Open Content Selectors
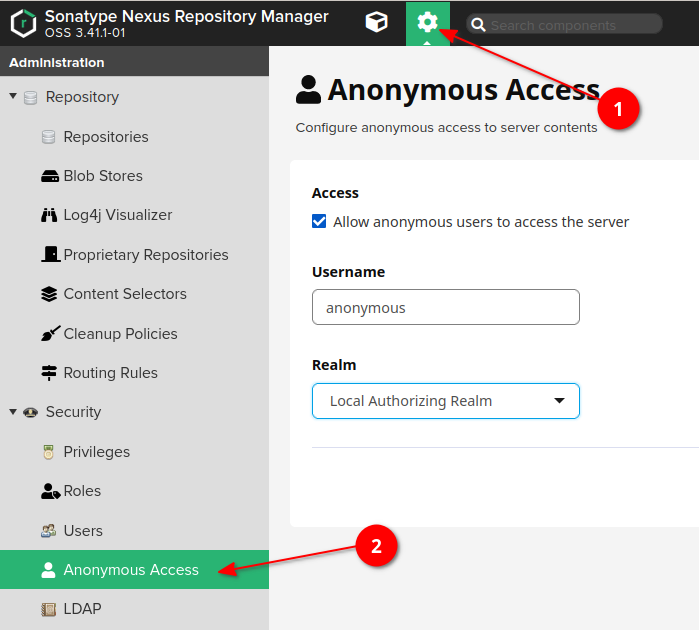Screen dimensions: 699x630 click(x=125, y=294)
